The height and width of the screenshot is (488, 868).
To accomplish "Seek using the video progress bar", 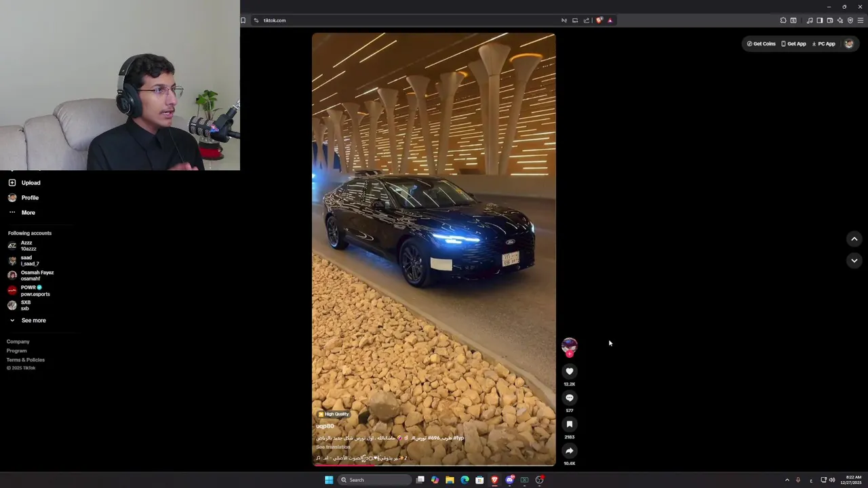I will (x=434, y=465).
